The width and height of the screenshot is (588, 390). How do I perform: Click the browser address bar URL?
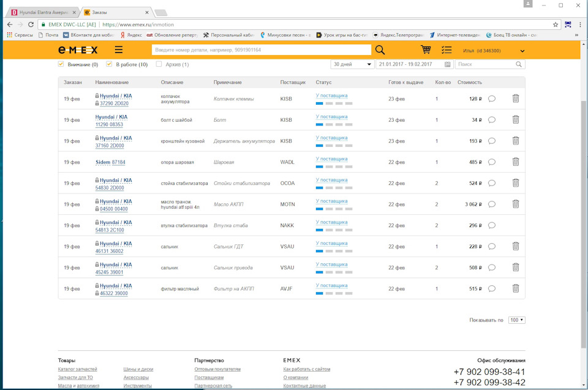(138, 24)
